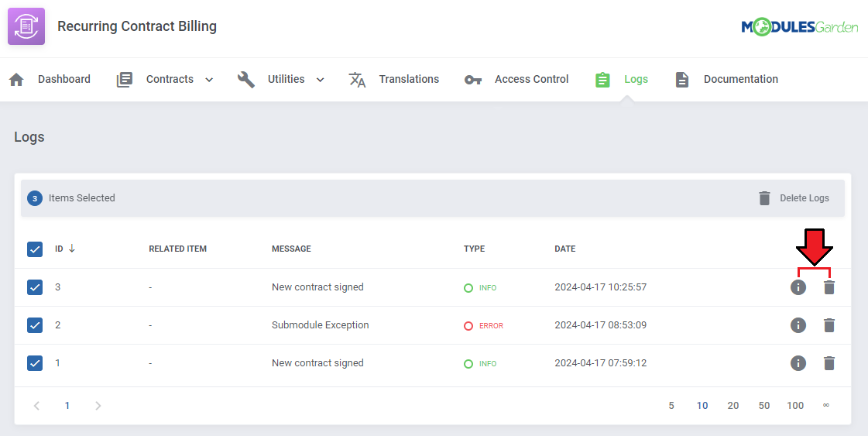Delete log entry ID 3
Image resolution: width=868 pixels, height=436 pixels.
click(829, 287)
